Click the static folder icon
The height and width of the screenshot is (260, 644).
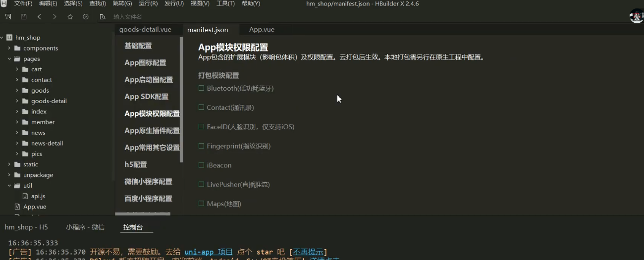click(17, 164)
